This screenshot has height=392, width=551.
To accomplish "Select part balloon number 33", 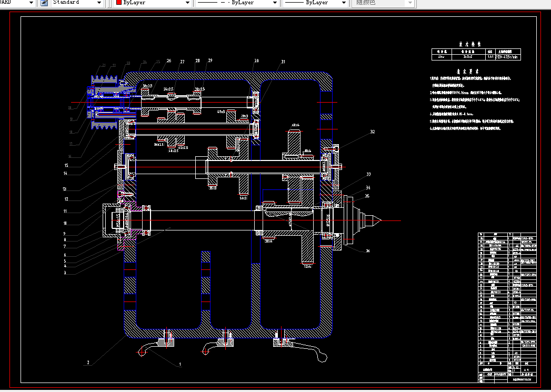I will (368, 174).
